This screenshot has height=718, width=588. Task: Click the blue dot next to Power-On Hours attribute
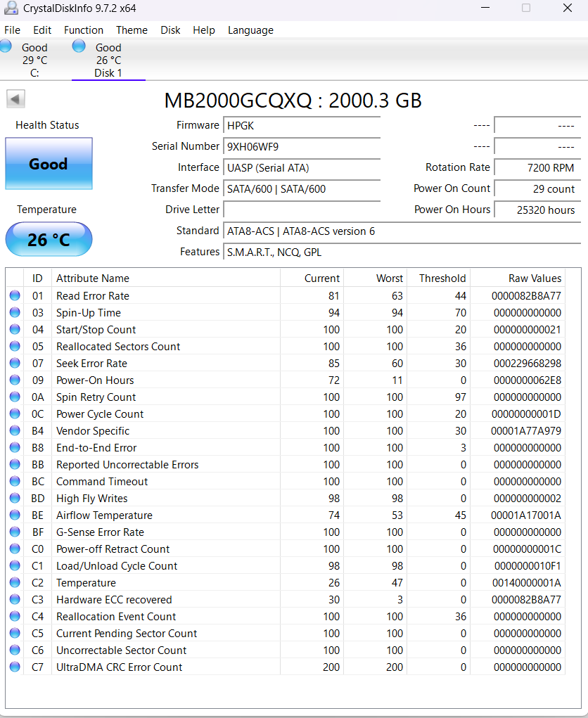[x=15, y=380]
